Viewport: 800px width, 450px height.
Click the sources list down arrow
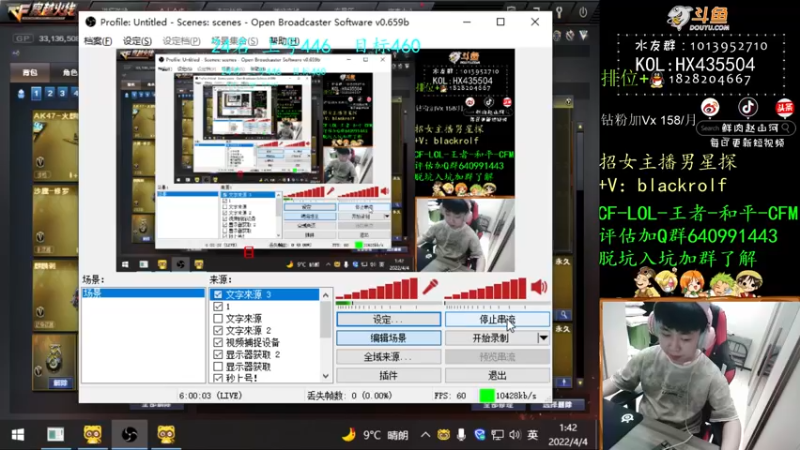click(326, 377)
